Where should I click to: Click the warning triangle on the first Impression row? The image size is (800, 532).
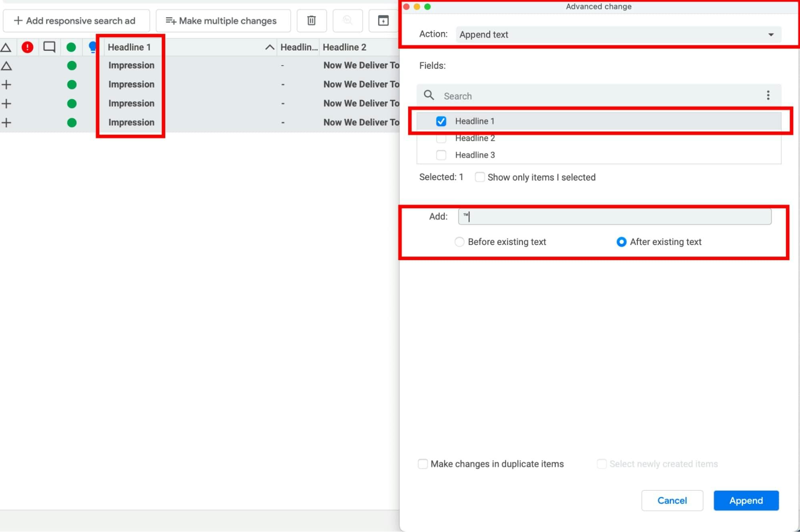tap(6, 65)
